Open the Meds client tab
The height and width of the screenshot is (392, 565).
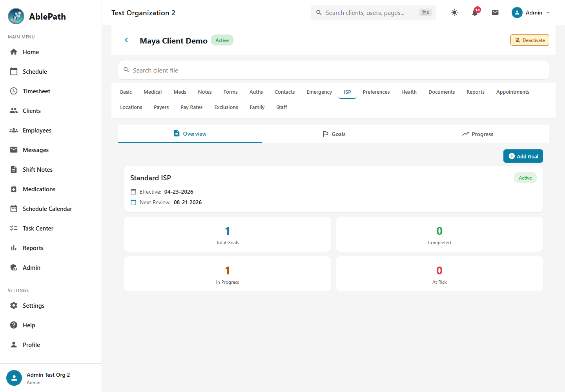click(x=180, y=92)
